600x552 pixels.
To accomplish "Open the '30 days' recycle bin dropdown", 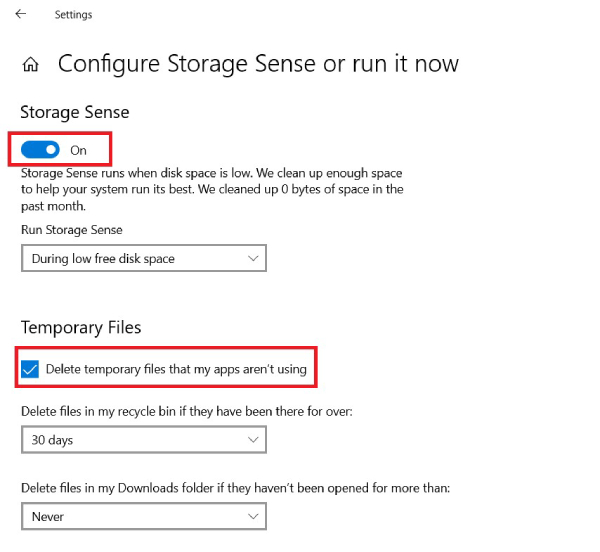I will coord(143,440).
